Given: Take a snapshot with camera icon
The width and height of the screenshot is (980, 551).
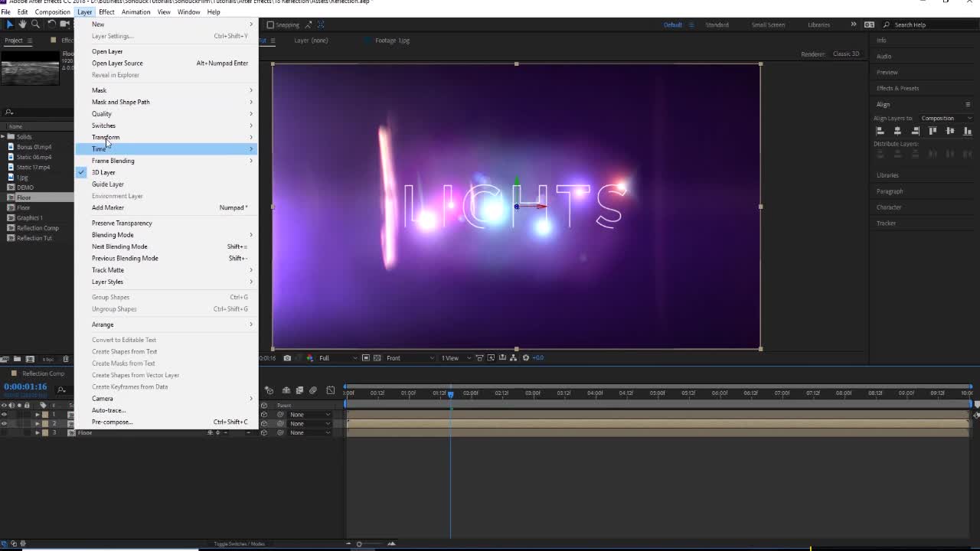Looking at the screenshot, I should [x=287, y=357].
